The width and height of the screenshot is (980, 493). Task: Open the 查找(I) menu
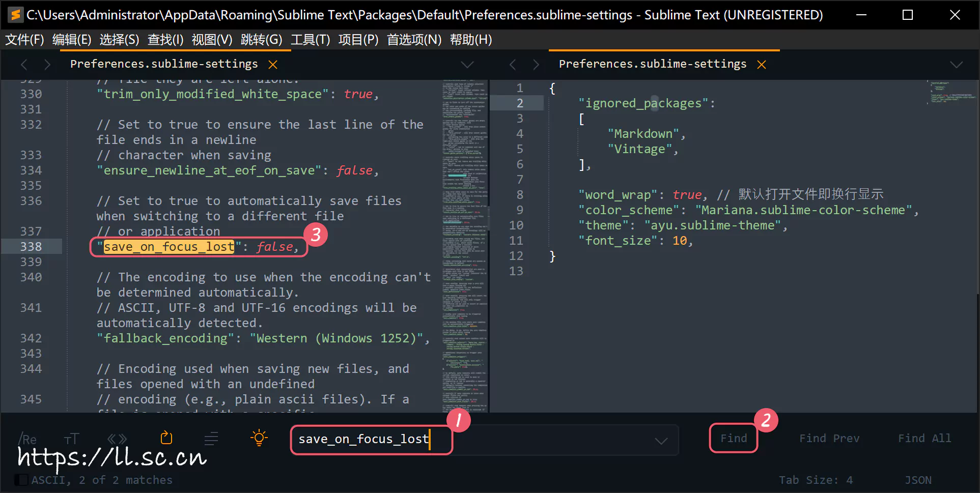[x=165, y=40]
